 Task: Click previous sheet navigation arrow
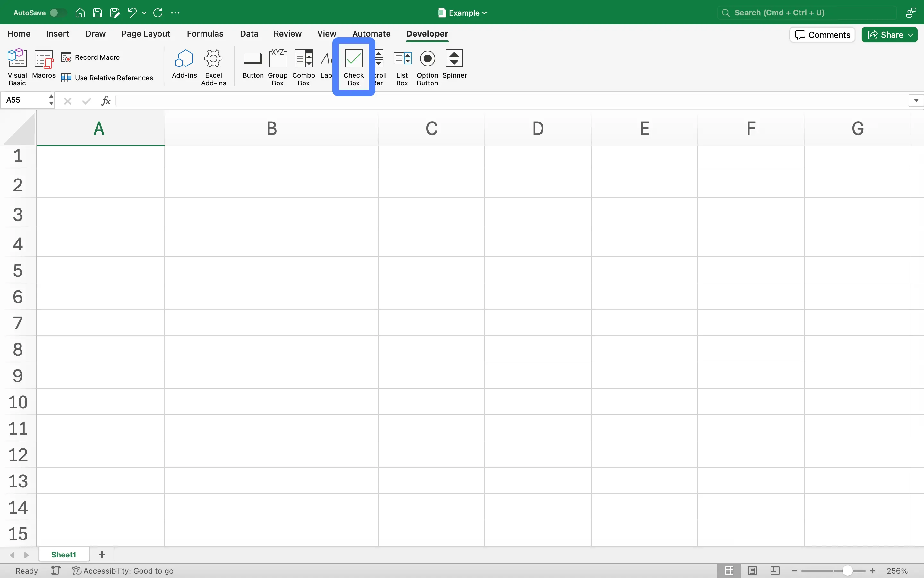[x=12, y=555]
